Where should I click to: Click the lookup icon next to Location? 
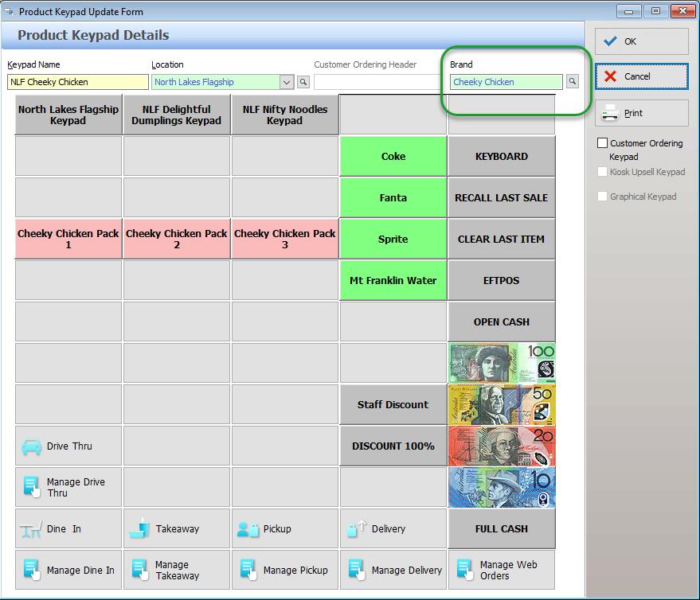pos(303,82)
